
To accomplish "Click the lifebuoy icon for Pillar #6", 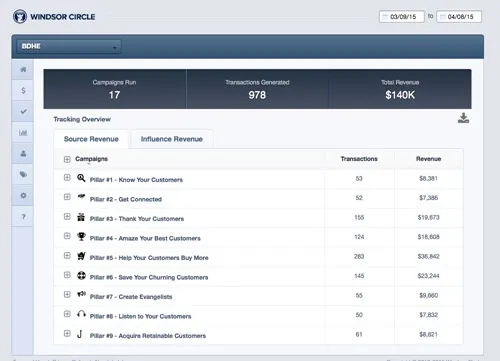I will [x=81, y=276].
